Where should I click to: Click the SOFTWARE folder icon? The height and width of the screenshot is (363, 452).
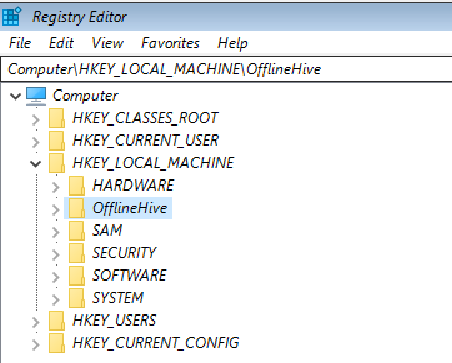77,276
